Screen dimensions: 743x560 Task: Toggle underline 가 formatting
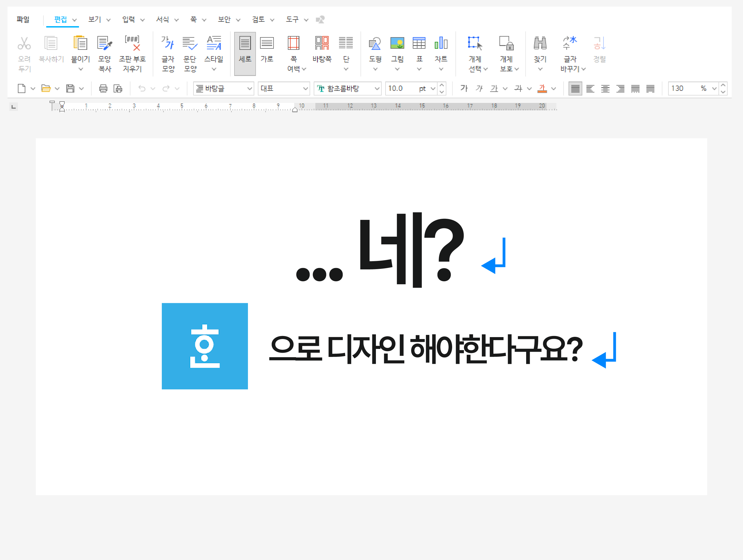494,88
